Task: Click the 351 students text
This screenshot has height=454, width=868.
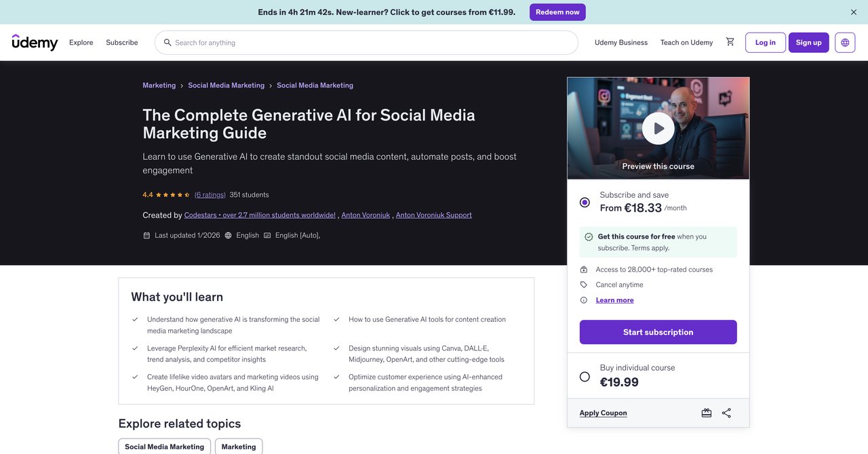Action: pos(250,195)
